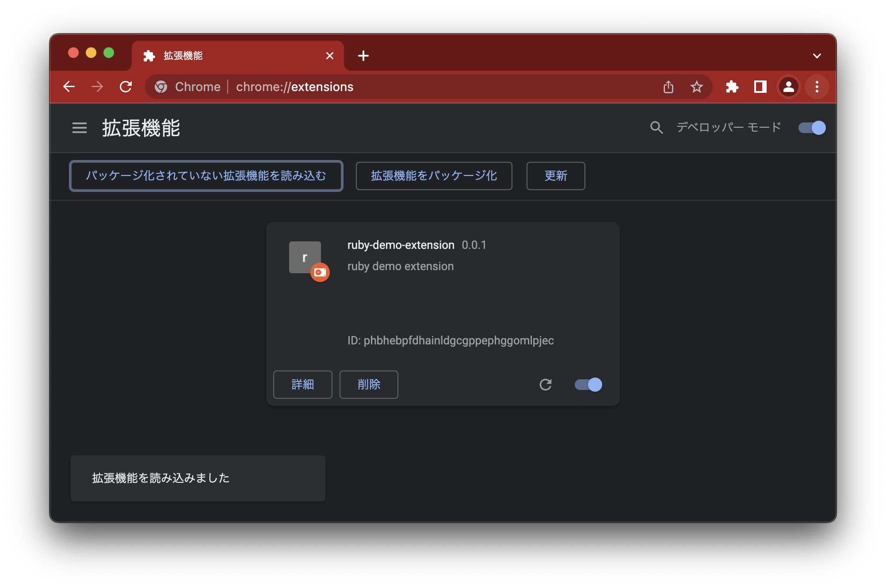This screenshot has width=886, height=588.
Task: Toggle the side panel icon
Action: [760, 87]
